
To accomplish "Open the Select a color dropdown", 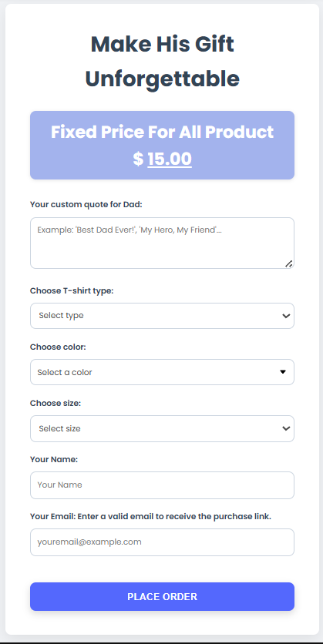I will [x=162, y=372].
